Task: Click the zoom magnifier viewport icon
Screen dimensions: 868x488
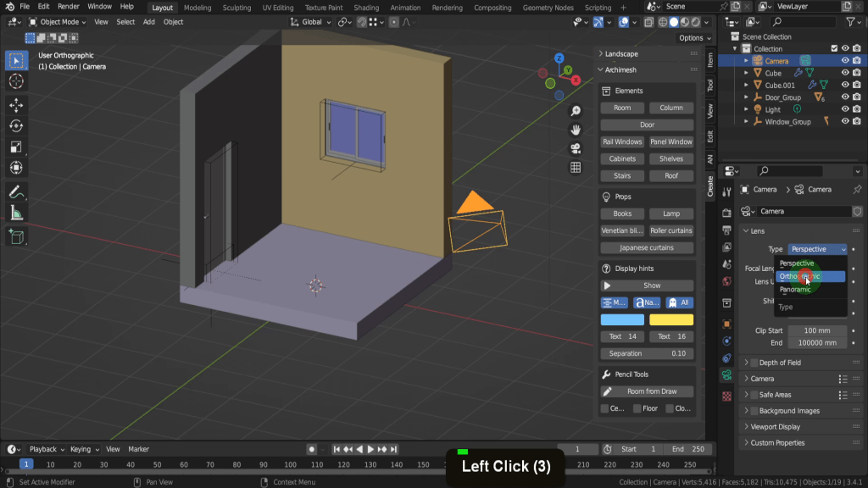Action: click(576, 111)
